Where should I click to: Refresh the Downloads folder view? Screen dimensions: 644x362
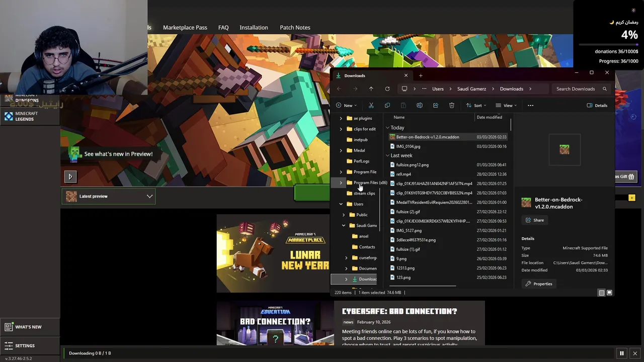[387, 89]
